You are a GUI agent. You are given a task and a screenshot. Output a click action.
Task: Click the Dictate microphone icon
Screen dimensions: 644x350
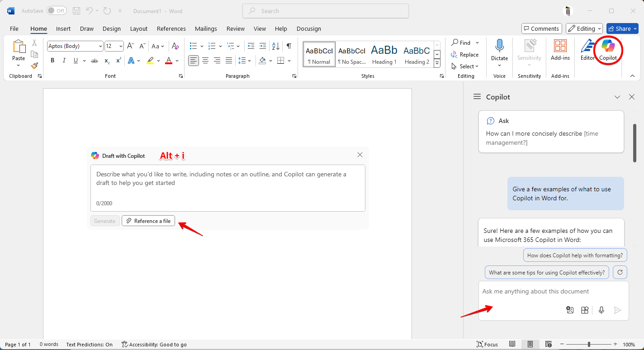pyautogui.click(x=499, y=47)
